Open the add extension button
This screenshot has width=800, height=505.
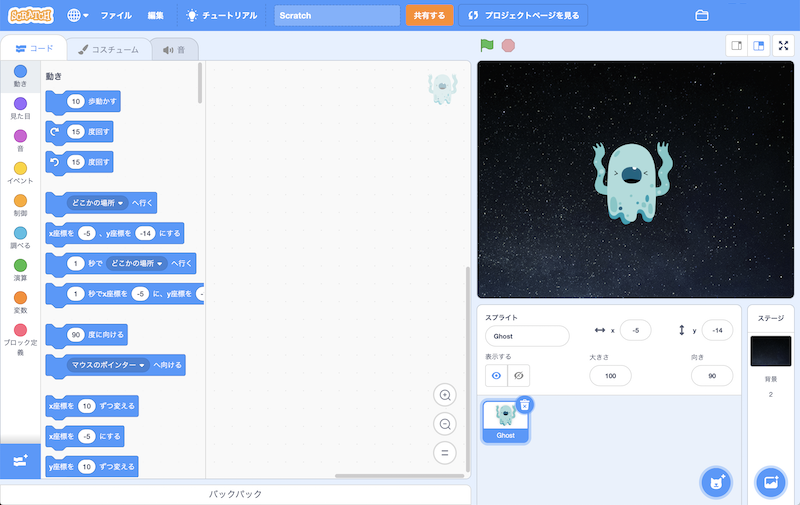[20, 461]
